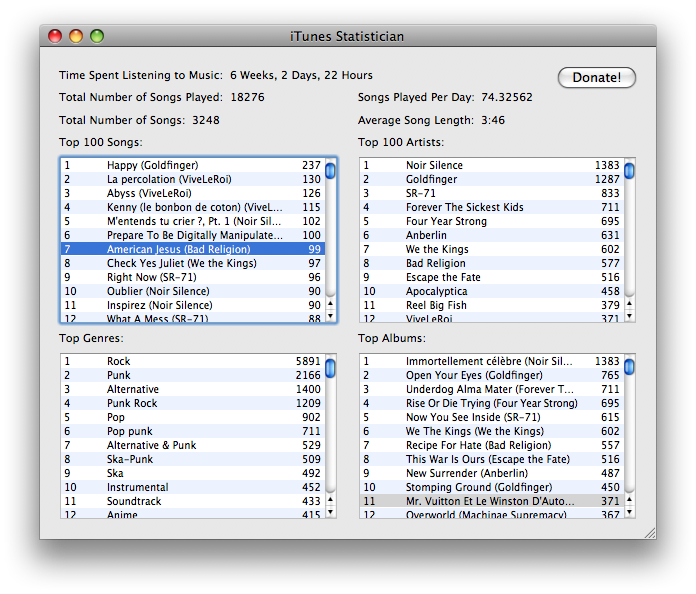Select artist Apocalyptica
This screenshot has width=696, height=594.
[x=492, y=291]
